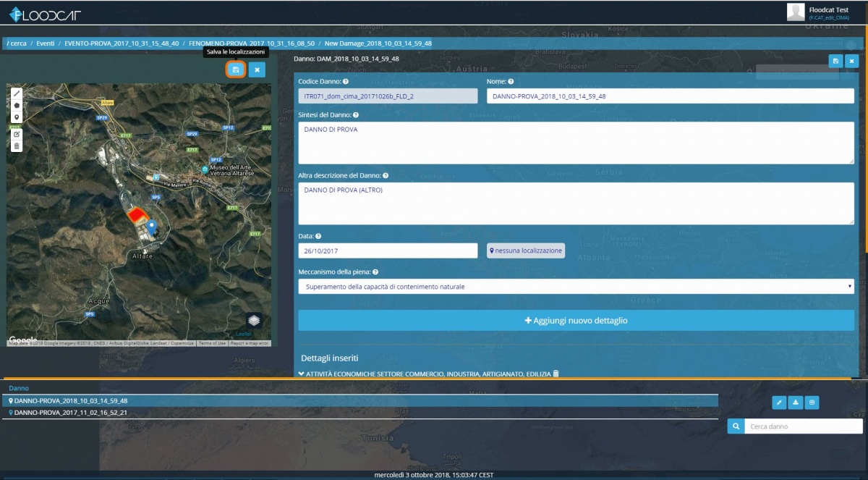Open the map layers switcher
The height and width of the screenshot is (480, 868).
point(253,320)
